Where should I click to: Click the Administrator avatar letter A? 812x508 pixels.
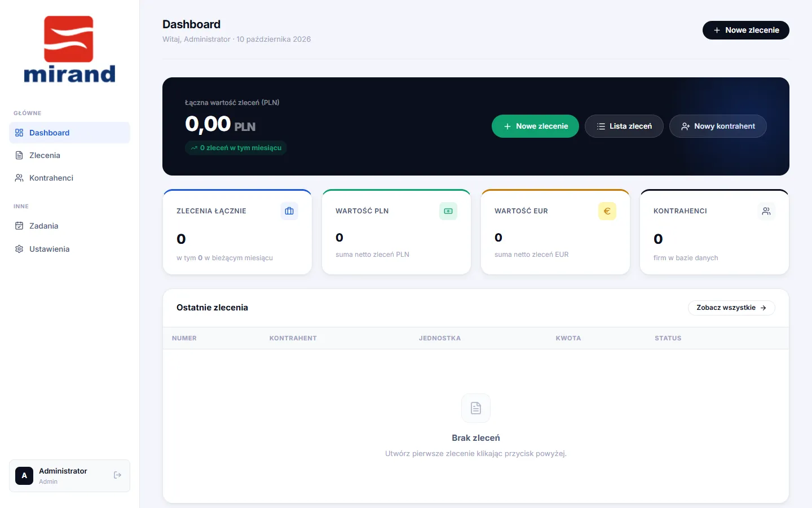pos(24,476)
